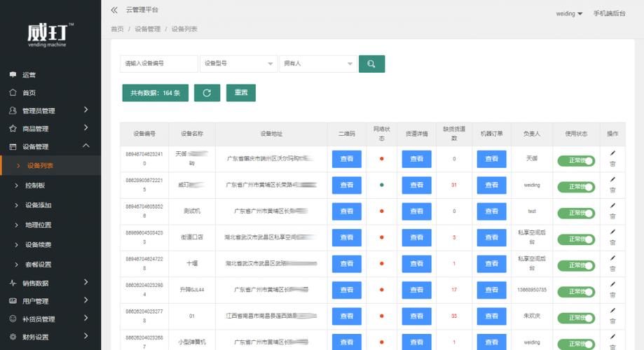Select 设备添加 submenu item
Image resolution: width=644 pixels, height=350 pixels.
coord(50,205)
